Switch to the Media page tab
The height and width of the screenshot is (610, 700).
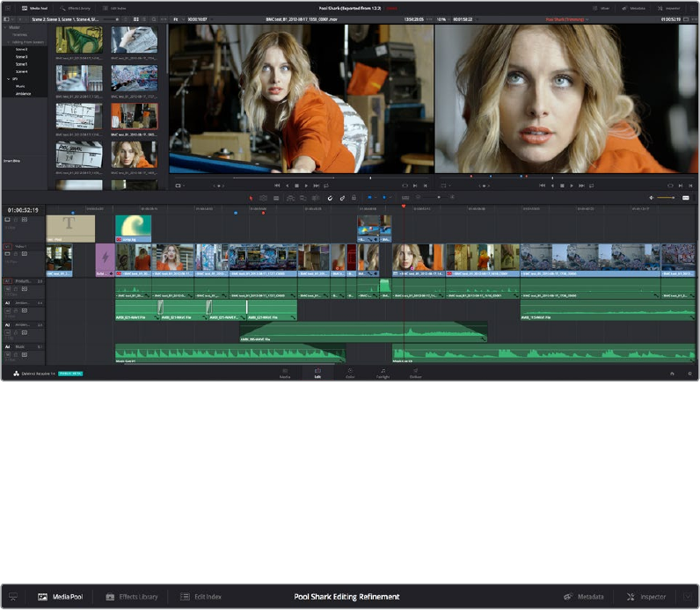(x=285, y=374)
